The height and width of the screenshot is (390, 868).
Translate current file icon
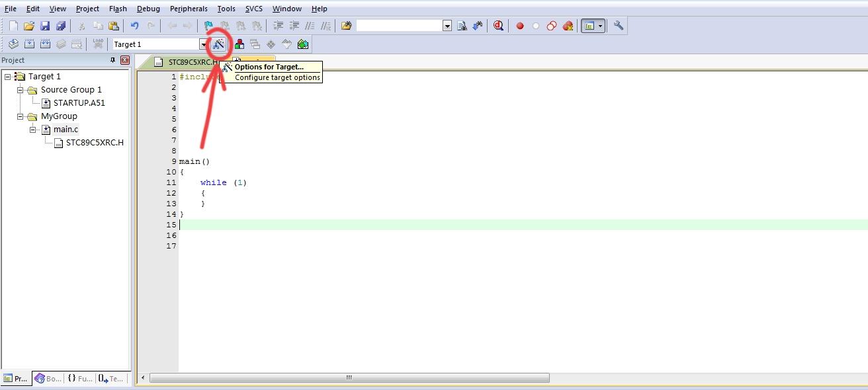coord(13,44)
